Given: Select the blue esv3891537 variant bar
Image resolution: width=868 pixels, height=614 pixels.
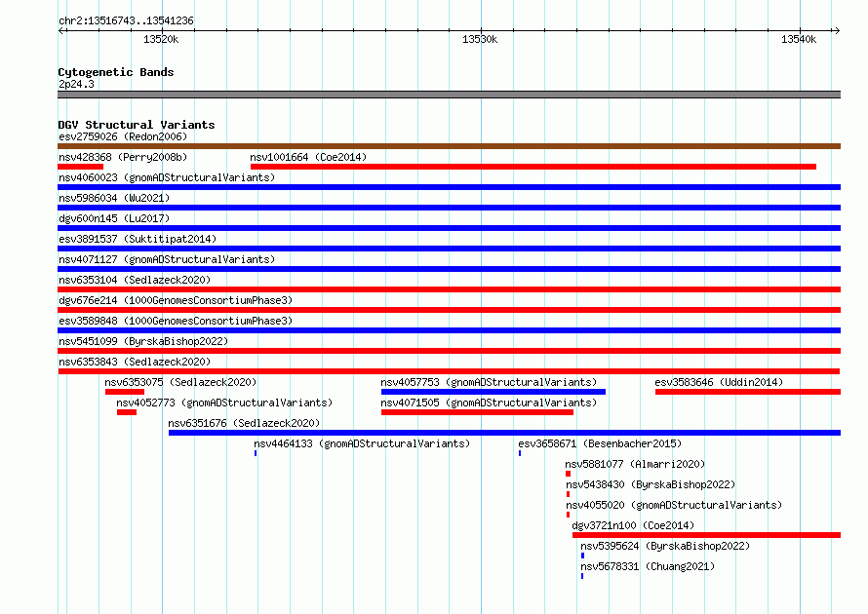Looking at the screenshot, I should tap(449, 249).
